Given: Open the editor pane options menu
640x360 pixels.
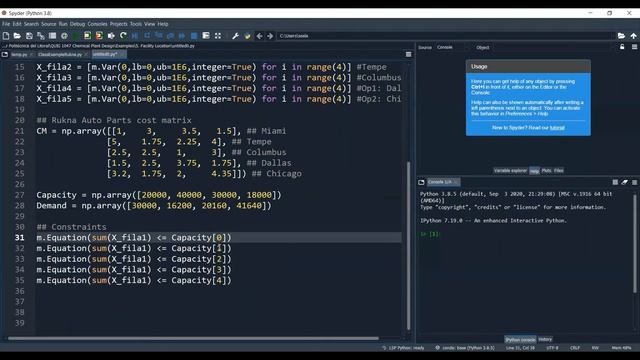Looking at the screenshot, I should pos(409,54).
